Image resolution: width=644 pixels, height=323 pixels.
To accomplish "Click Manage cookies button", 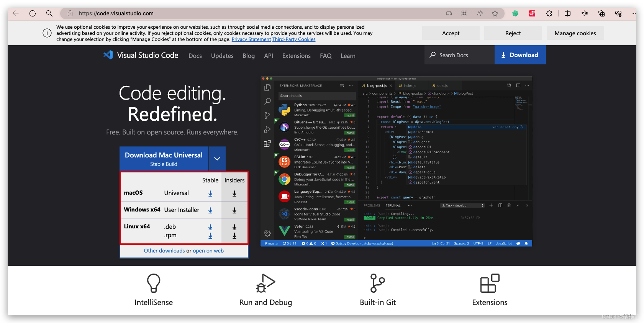I will (x=575, y=33).
